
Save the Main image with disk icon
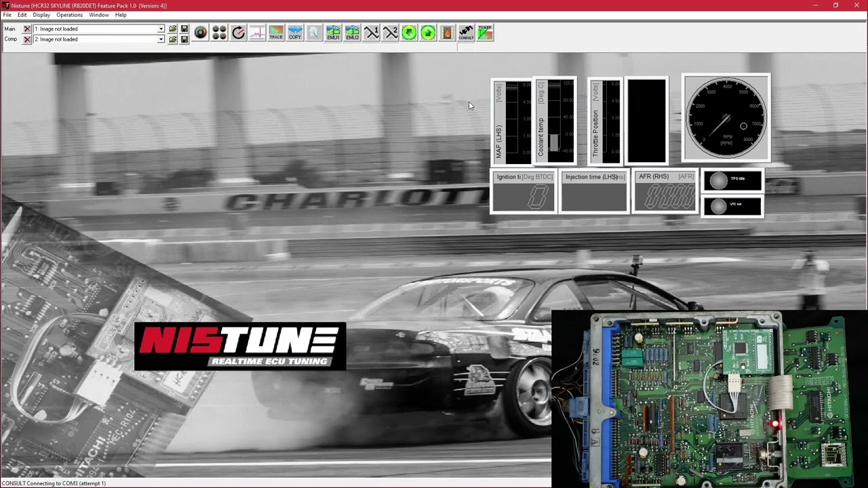tap(184, 29)
